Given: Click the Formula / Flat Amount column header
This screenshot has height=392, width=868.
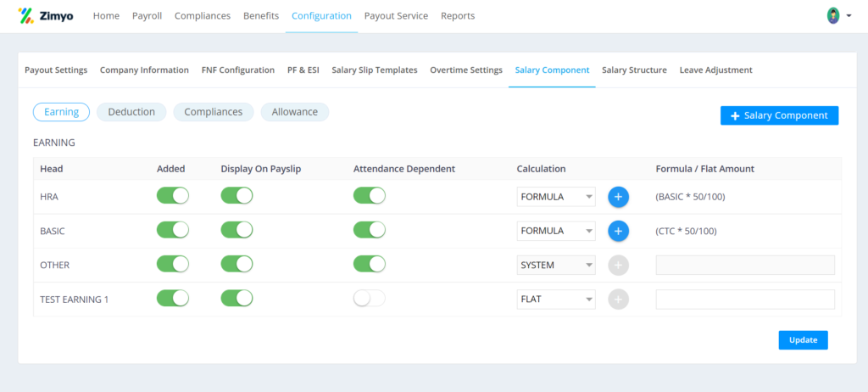Looking at the screenshot, I should point(705,169).
